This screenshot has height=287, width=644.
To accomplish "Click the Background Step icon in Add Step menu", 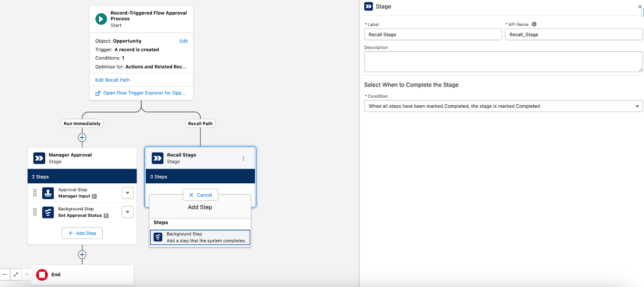I will coord(158,237).
